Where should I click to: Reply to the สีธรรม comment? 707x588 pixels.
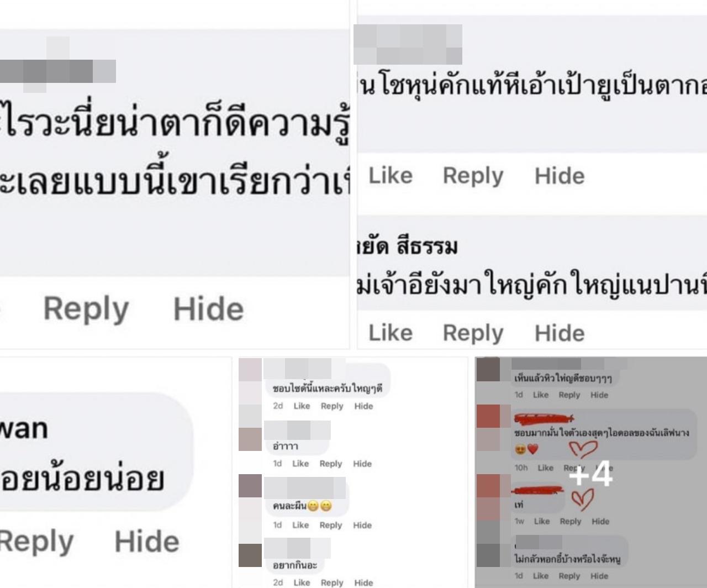click(473, 333)
